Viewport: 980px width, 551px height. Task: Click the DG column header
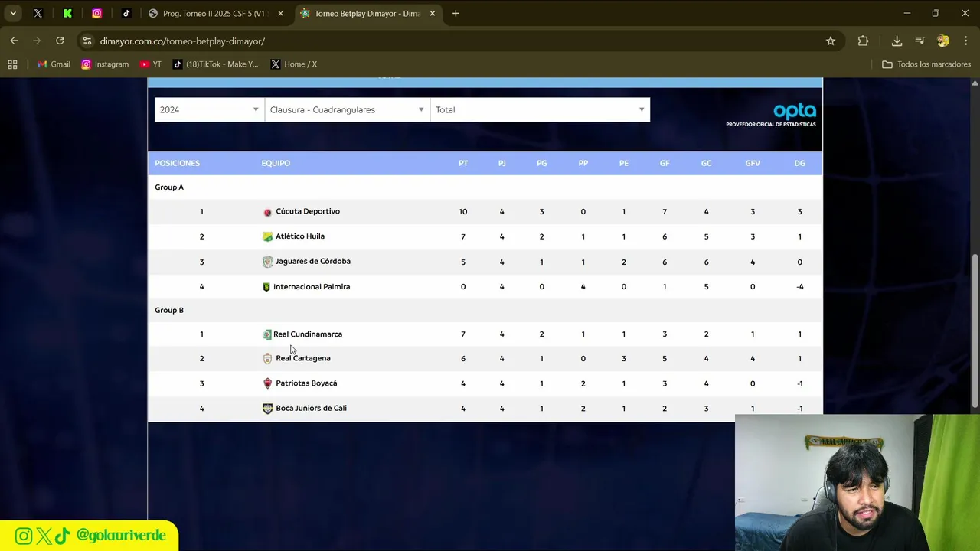(800, 163)
